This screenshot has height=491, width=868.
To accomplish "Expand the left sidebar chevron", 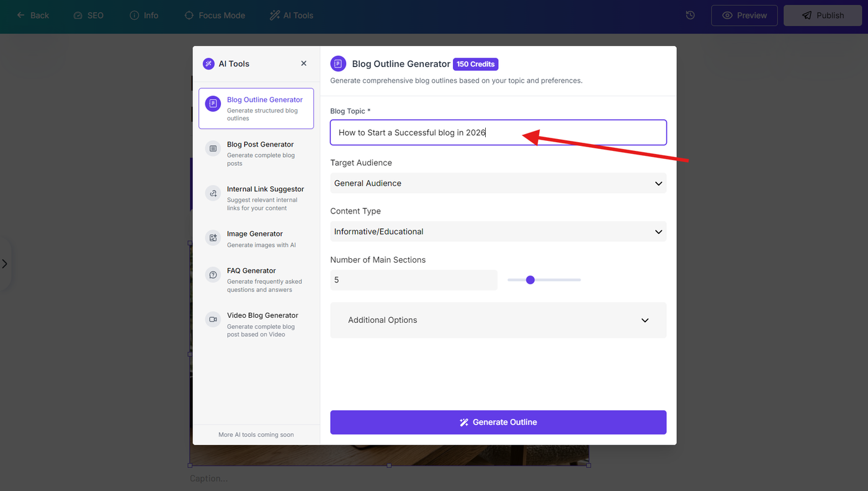I will pyautogui.click(x=5, y=264).
